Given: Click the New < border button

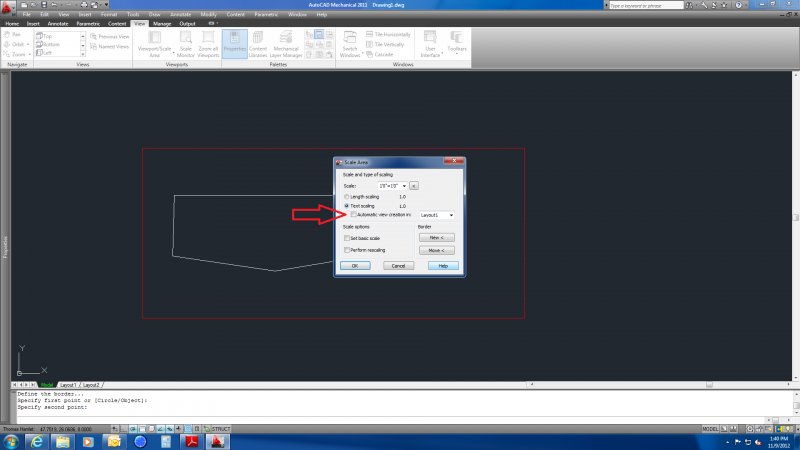Looking at the screenshot, I should [437, 238].
